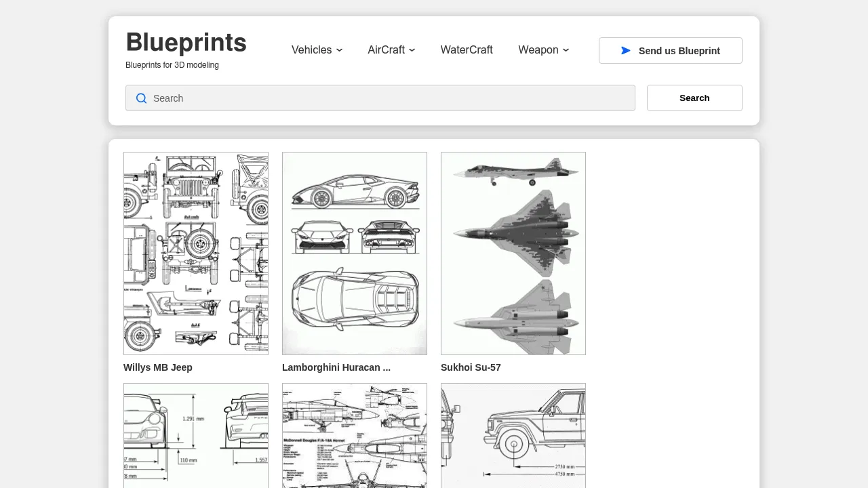Open the Vehicles navigation menu

(311, 50)
